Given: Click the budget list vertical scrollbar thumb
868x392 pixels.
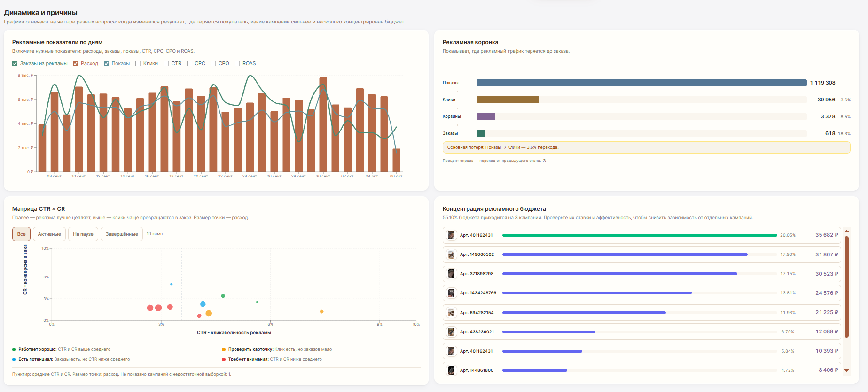Looking at the screenshot, I should (847, 287).
